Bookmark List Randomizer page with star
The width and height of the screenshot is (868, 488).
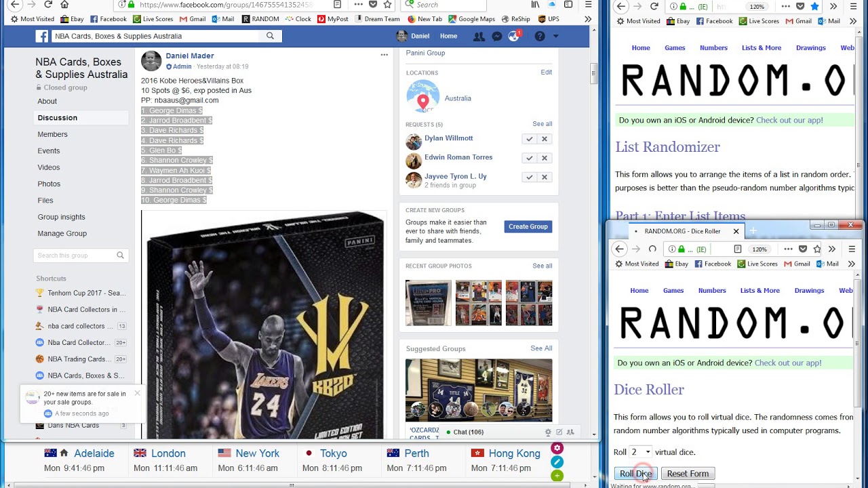814,6
